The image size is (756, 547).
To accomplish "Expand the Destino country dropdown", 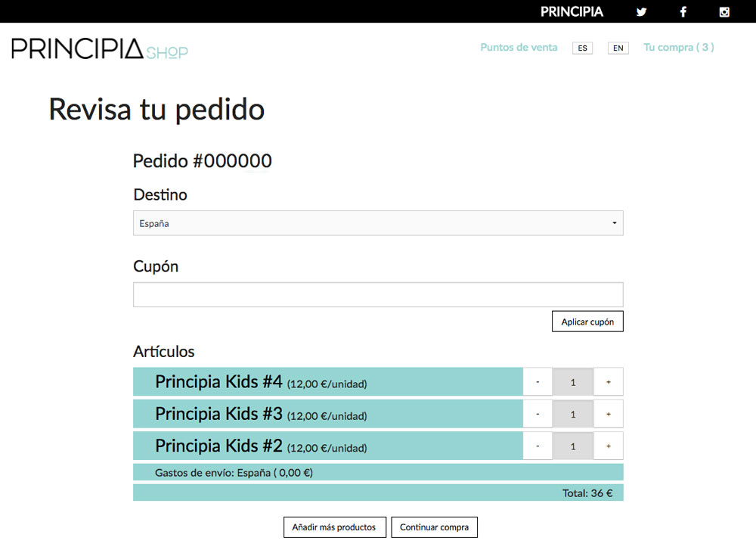I will 378,223.
